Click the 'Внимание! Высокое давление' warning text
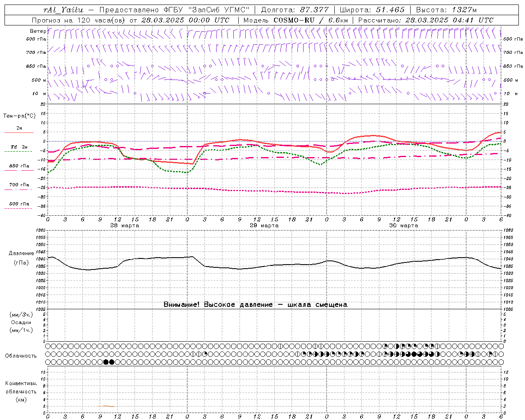 click(x=218, y=305)
